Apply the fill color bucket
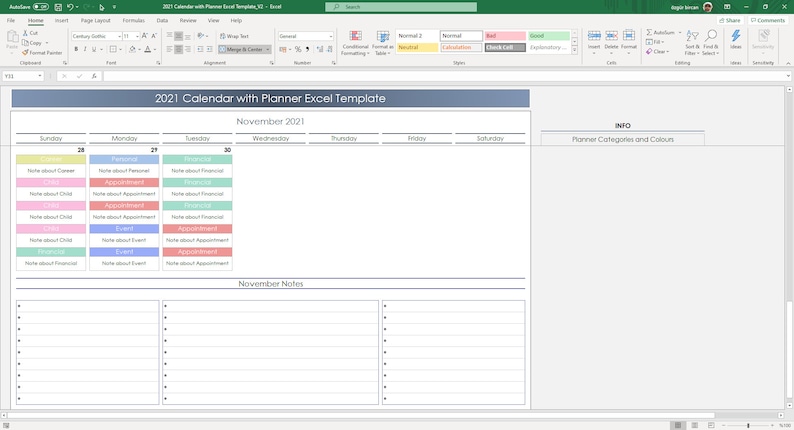The image size is (794, 430). (x=132, y=49)
